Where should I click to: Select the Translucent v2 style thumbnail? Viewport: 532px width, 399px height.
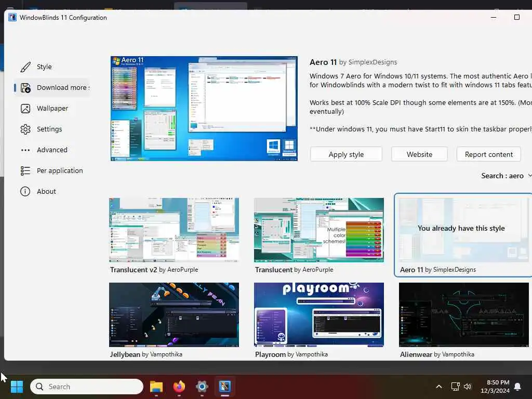[174, 230]
